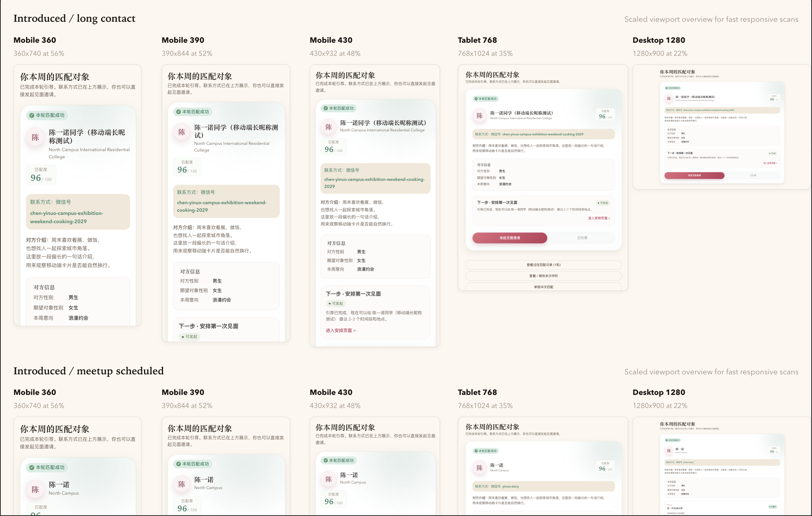Open 查看 / 修改本次评价 in Tablet 768
The height and width of the screenshot is (516, 812).
click(x=543, y=276)
